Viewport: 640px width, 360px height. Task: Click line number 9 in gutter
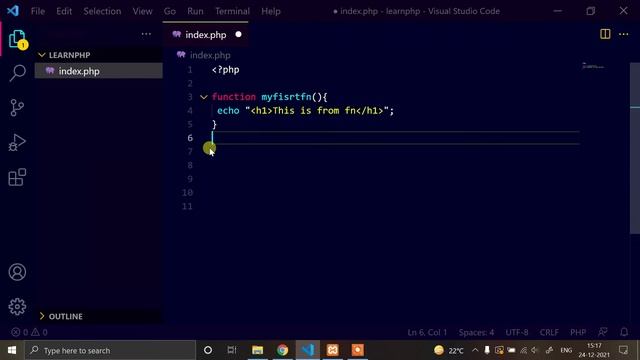(190, 179)
